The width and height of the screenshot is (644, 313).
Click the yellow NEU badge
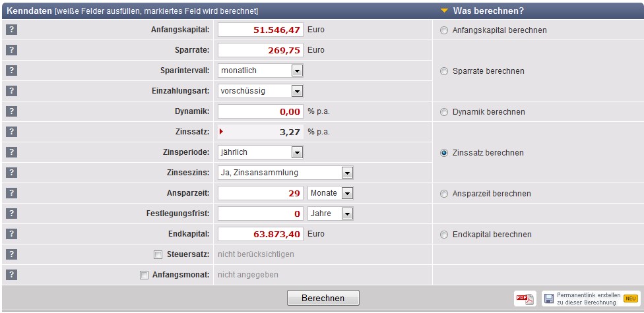point(631,299)
